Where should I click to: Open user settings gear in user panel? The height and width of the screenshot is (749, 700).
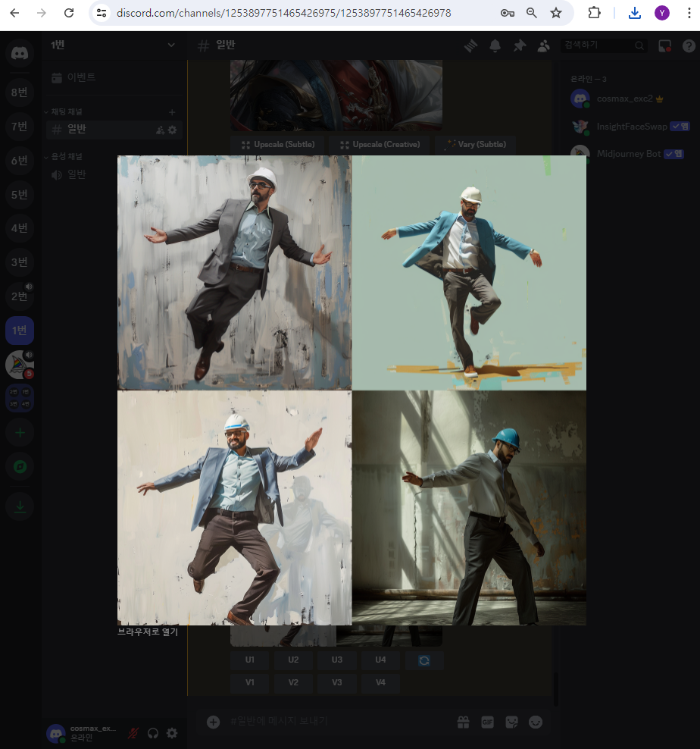172,733
